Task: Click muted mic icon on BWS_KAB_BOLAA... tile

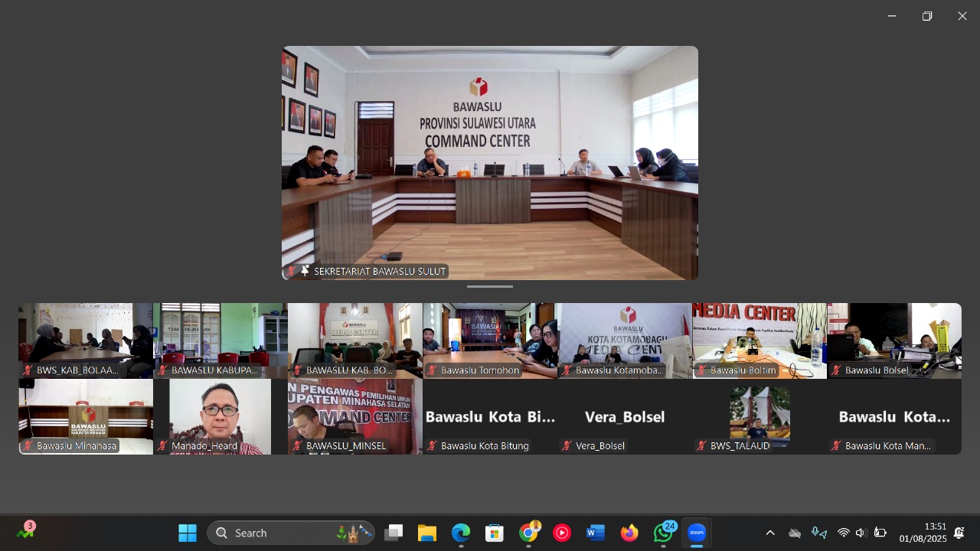Action: coord(28,370)
